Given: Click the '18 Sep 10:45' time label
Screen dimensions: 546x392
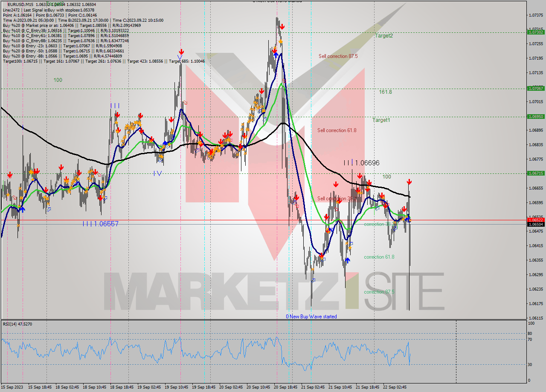Looking at the screenshot, I should (x=95, y=387).
